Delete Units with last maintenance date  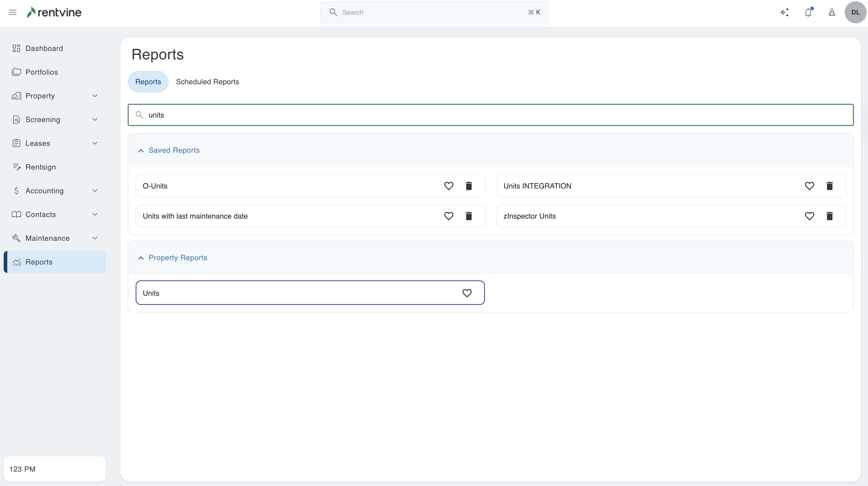tap(469, 216)
